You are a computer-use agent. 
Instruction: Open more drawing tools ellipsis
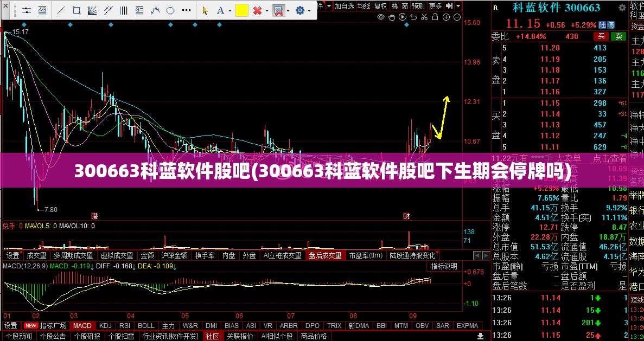point(187,10)
